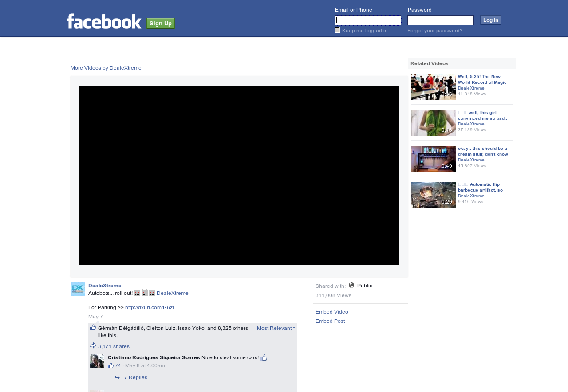568x392 pixels.
Task: Open Issao Yokoi's profile link
Action: pyautogui.click(x=192, y=328)
